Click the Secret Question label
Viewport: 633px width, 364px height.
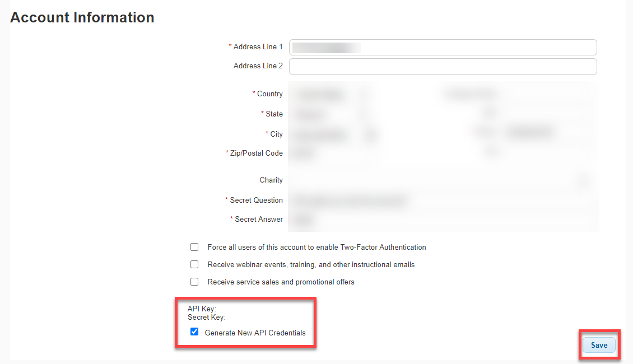(254, 200)
